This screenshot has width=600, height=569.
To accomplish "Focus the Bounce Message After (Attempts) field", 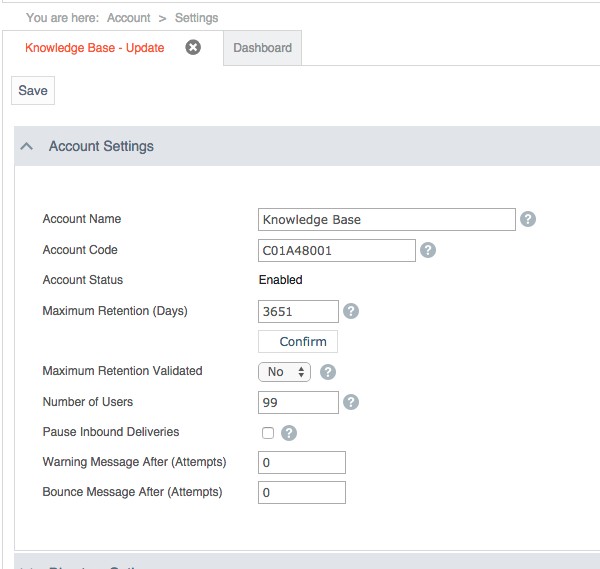I will pyautogui.click(x=302, y=492).
